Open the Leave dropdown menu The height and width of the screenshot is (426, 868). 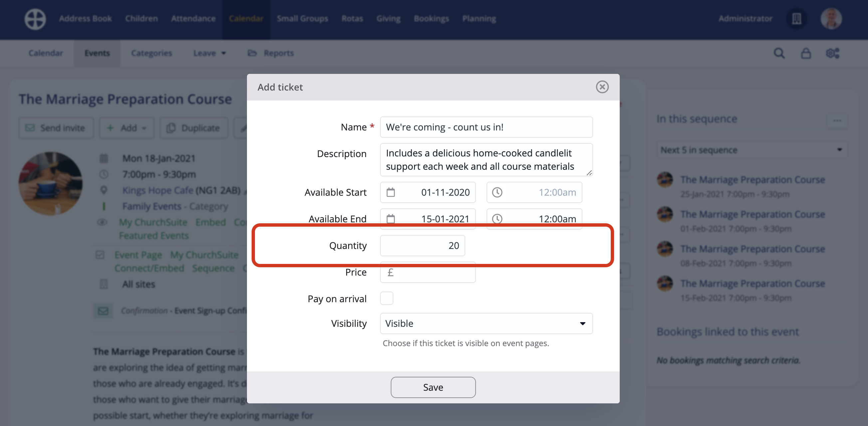[x=209, y=53]
